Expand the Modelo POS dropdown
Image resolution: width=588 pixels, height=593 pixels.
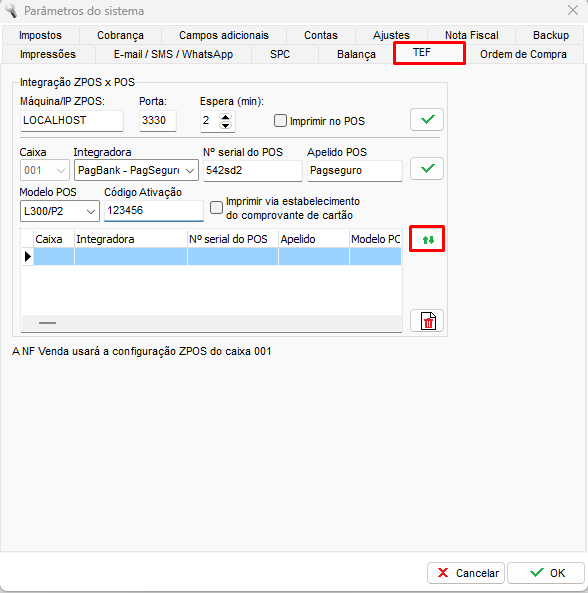pyautogui.click(x=60, y=211)
